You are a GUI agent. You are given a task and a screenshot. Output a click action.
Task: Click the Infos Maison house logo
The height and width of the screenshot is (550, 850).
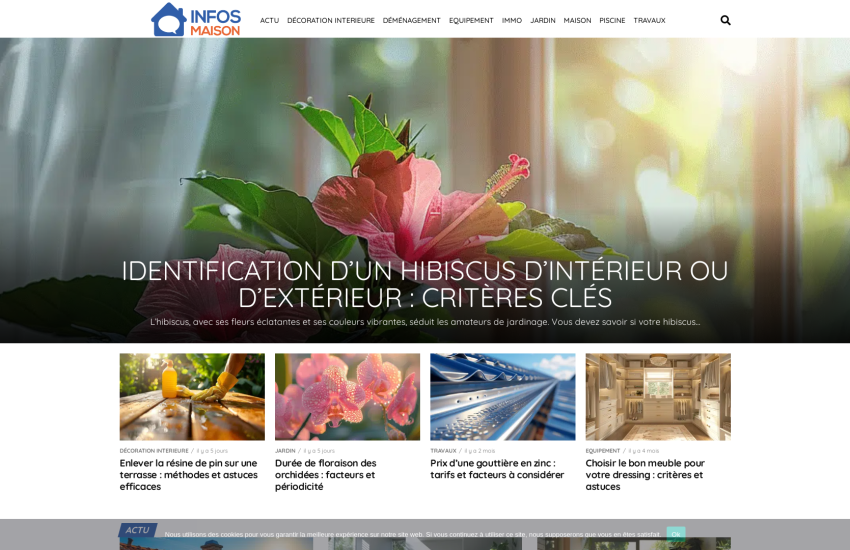(196, 19)
